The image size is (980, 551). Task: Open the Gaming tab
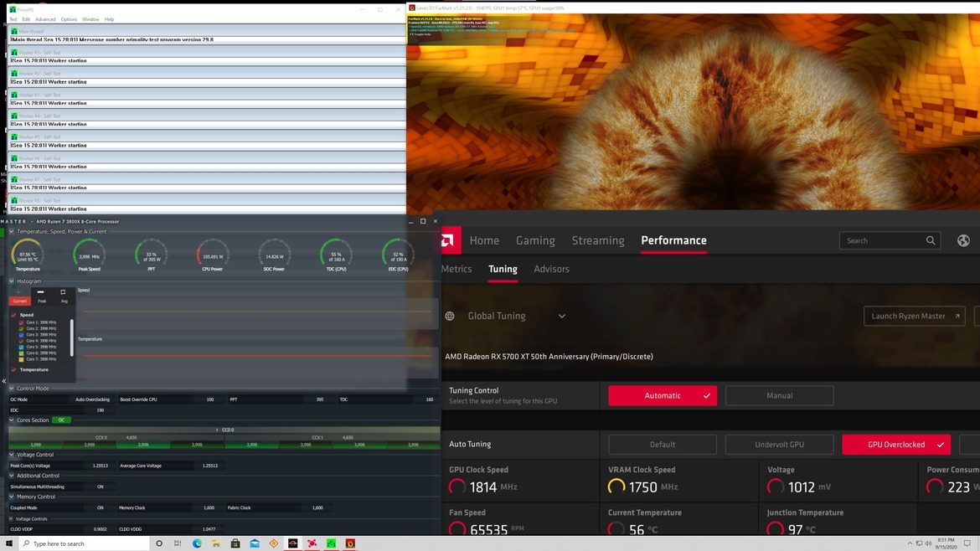535,240
